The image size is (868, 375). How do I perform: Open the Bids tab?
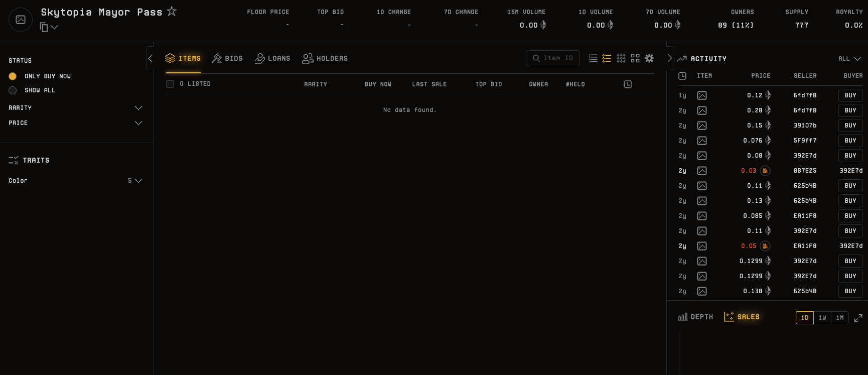227,59
